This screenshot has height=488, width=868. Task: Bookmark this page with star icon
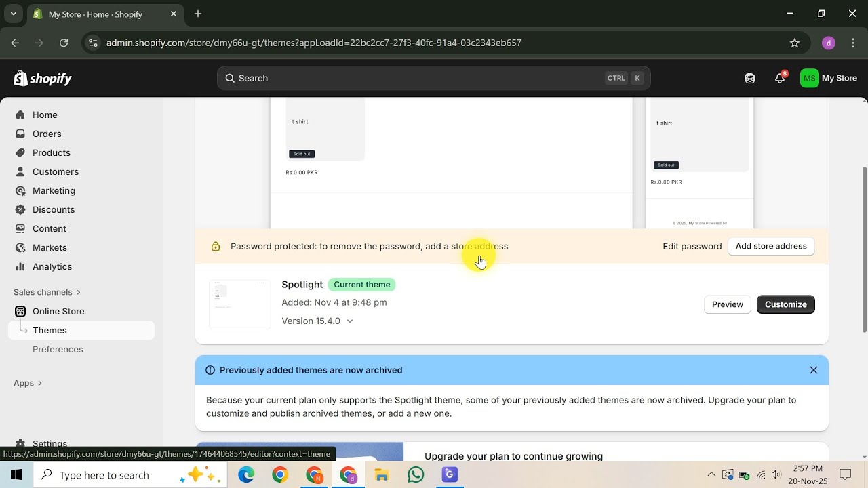click(795, 43)
